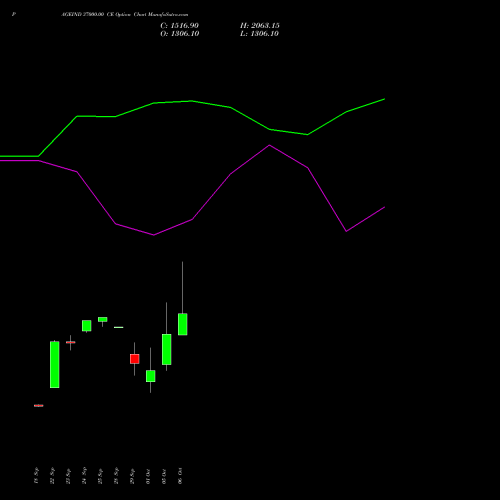
Task: Click the low value L: 1306.10
Action: coord(259,34)
